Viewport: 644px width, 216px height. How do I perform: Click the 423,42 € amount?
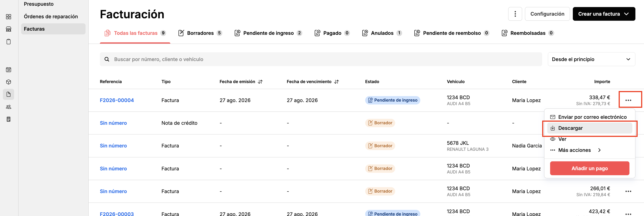pyautogui.click(x=599, y=211)
